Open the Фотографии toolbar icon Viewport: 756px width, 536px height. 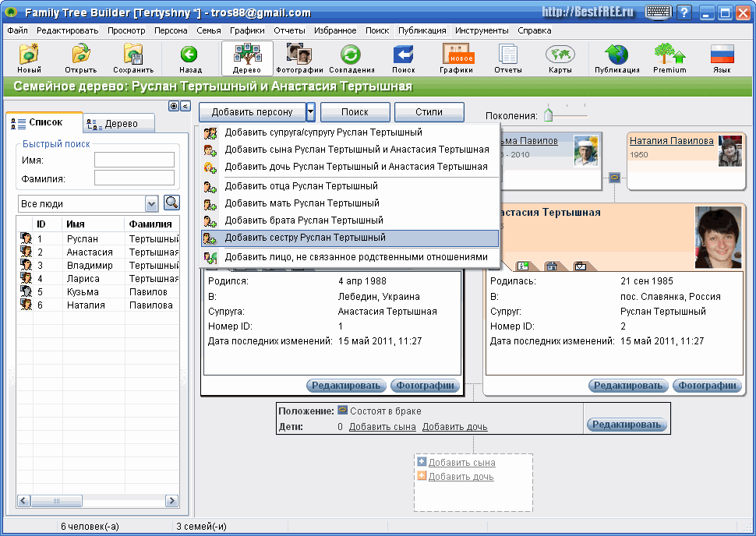pyautogui.click(x=299, y=58)
